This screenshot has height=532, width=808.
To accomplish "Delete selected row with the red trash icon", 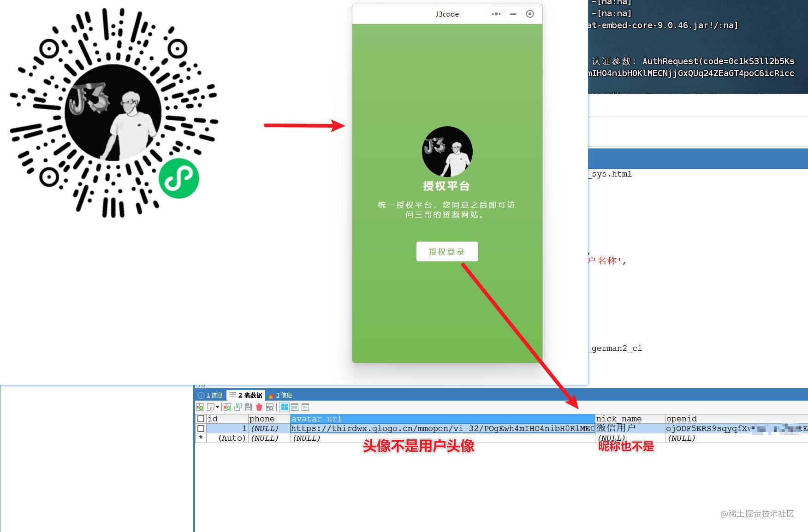I will (x=259, y=407).
